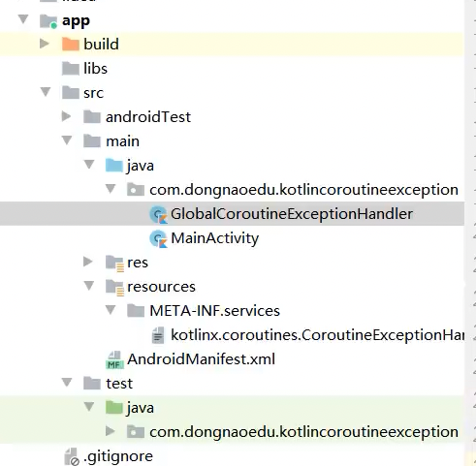Select the AndroidManifest.xml entry
Image resolution: width=476 pixels, height=466 pixels.
[201, 359]
